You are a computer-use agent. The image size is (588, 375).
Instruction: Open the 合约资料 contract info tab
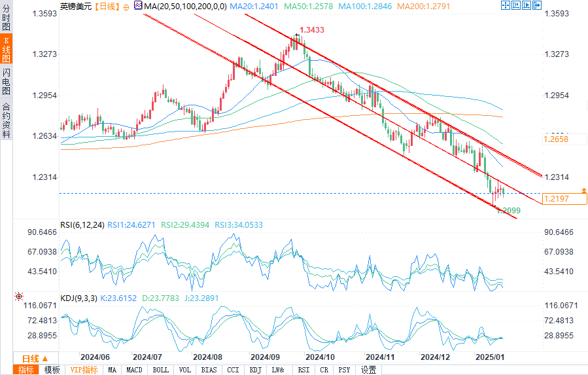(x=6, y=120)
